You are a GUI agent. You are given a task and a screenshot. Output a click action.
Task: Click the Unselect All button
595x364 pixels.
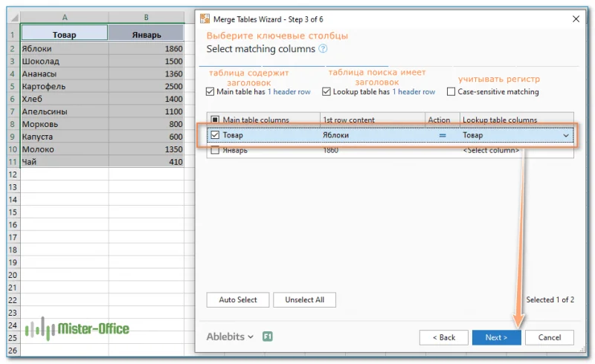(x=304, y=299)
